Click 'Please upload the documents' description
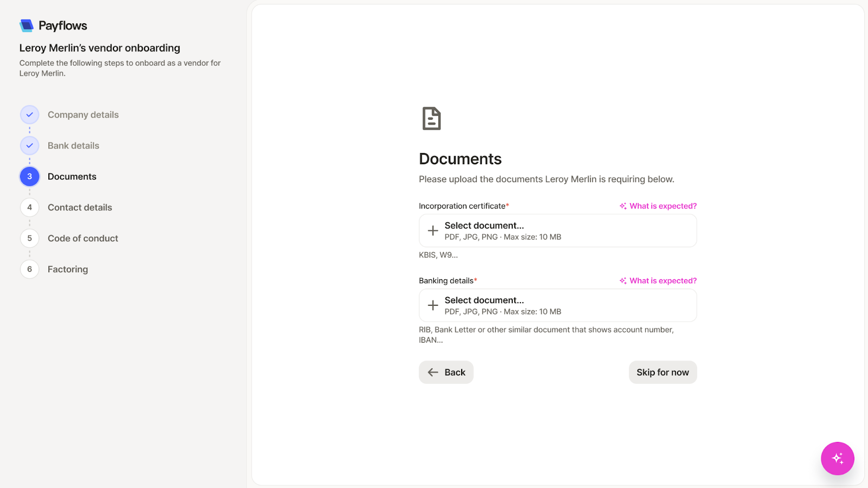The height and width of the screenshot is (488, 868). pos(546,179)
